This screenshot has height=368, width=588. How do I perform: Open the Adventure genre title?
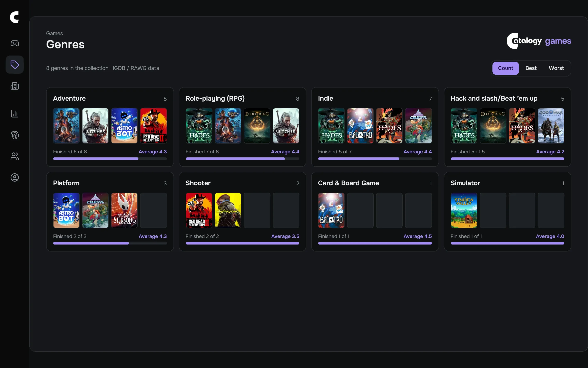[x=69, y=98]
